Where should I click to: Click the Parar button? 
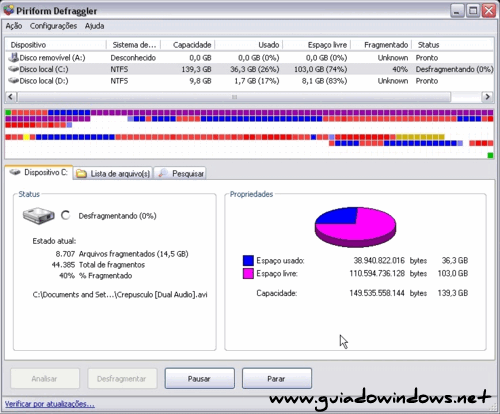tap(277, 379)
